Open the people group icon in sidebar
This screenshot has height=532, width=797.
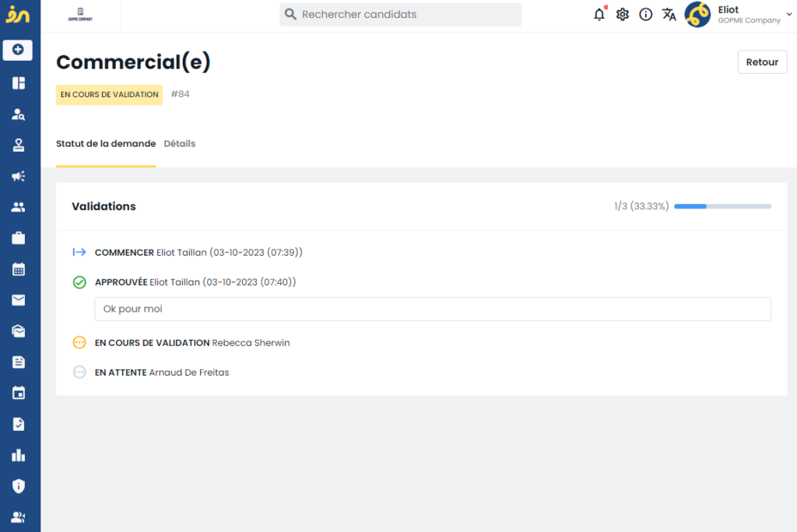(x=19, y=207)
